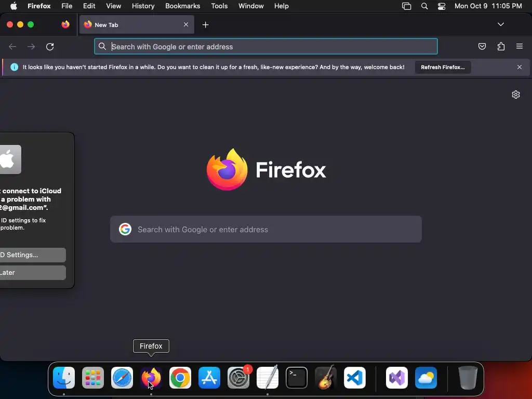Open the Extensions puzzle icon

coord(501,46)
